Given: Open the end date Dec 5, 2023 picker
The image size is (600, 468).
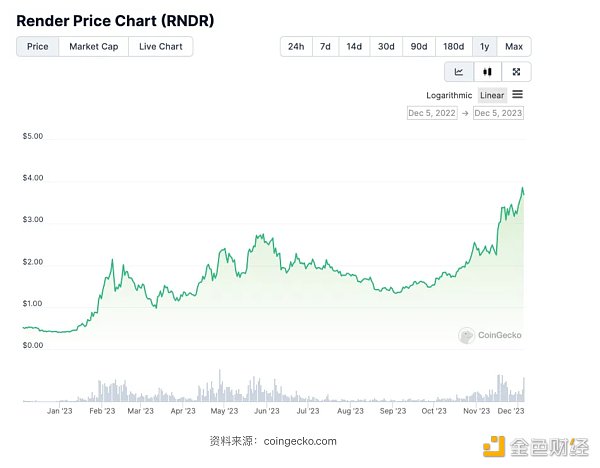Looking at the screenshot, I should [x=498, y=114].
